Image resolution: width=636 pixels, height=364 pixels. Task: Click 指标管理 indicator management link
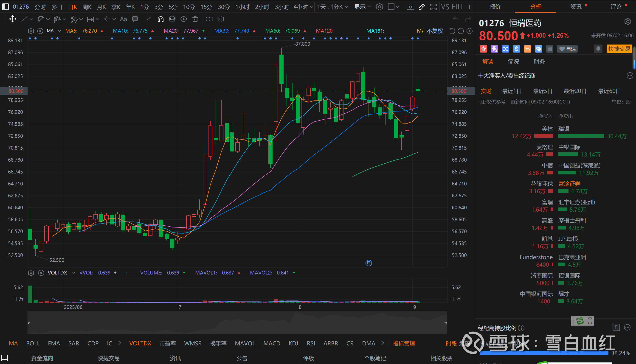click(403, 344)
